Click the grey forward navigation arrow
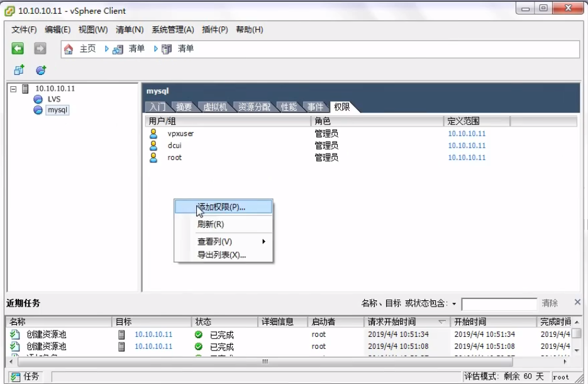588x384 pixels. (40, 48)
